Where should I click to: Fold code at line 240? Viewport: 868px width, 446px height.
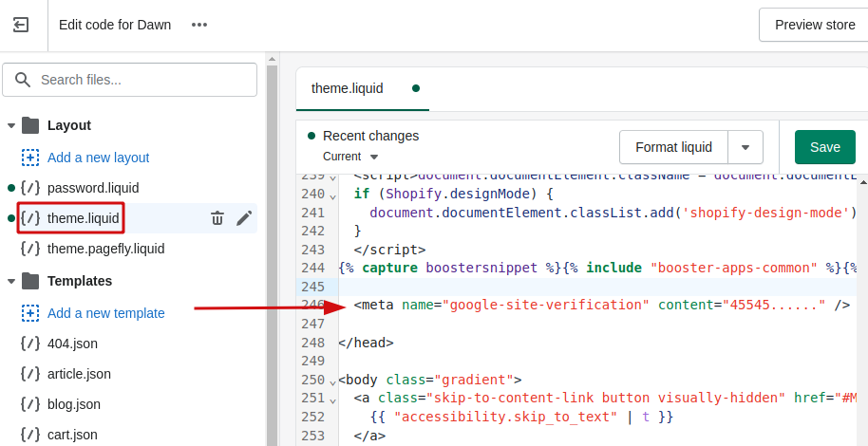click(x=332, y=195)
